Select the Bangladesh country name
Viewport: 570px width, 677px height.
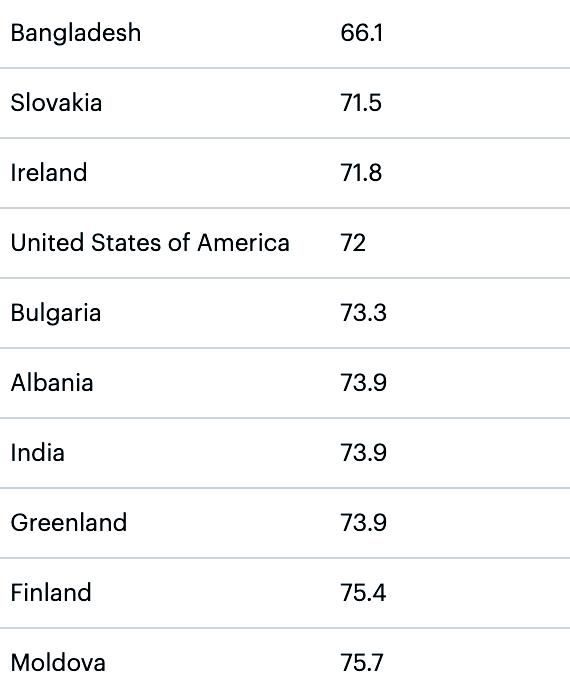click(76, 33)
